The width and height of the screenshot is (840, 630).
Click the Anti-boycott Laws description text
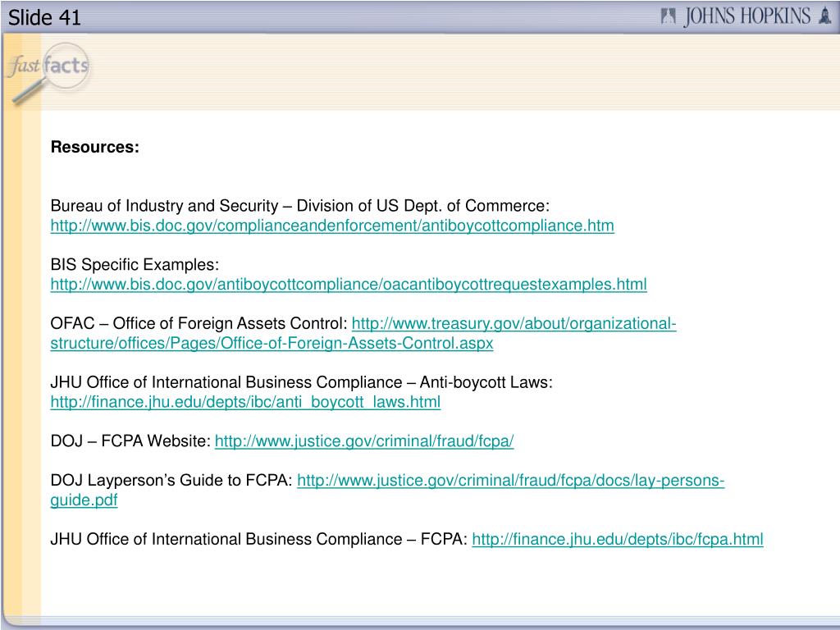pos(301,382)
